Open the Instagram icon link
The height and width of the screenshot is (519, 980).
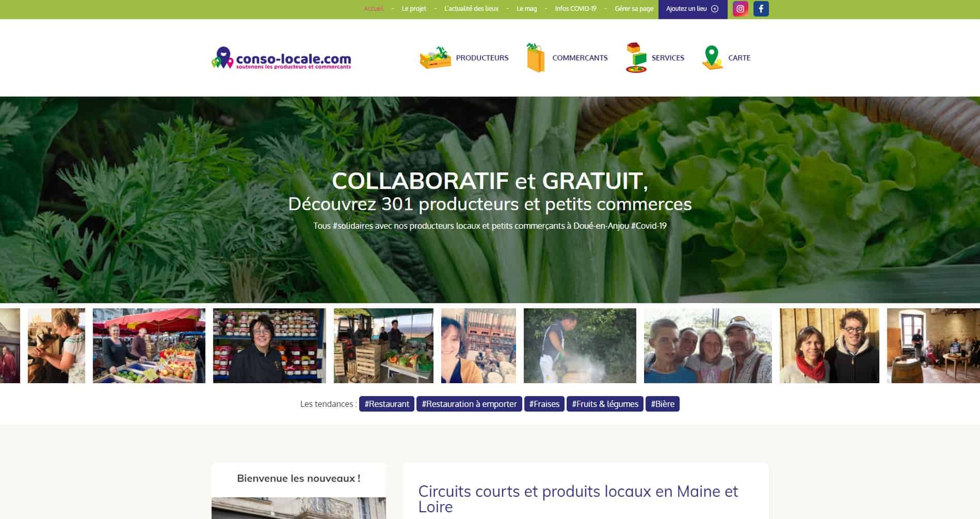pos(740,9)
